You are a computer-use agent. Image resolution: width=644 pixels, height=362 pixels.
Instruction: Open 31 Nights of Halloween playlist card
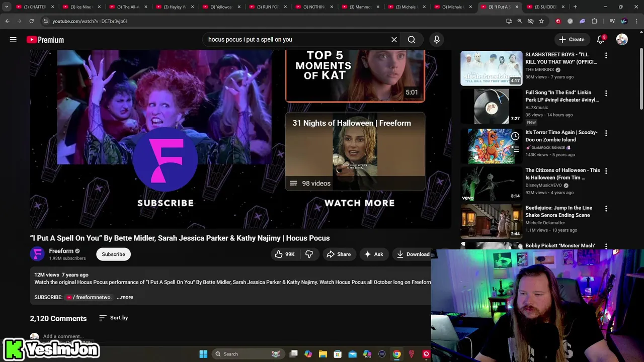(x=355, y=151)
